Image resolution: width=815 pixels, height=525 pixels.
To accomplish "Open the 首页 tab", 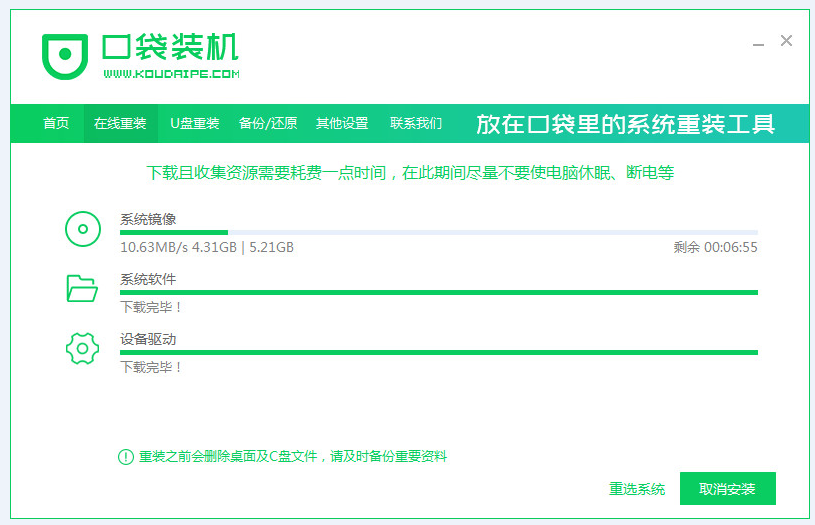I will tap(56, 124).
